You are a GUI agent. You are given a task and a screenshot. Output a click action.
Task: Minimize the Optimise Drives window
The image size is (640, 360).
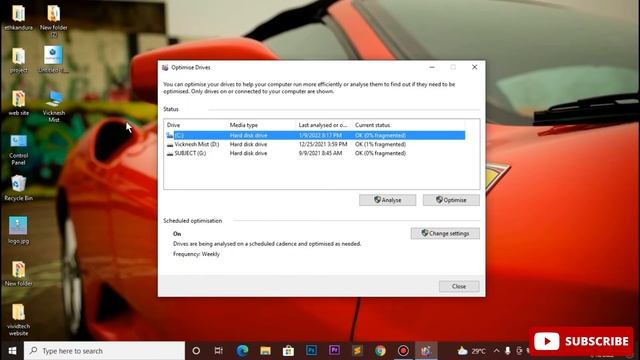pyautogui.click(x=432, y=67)
